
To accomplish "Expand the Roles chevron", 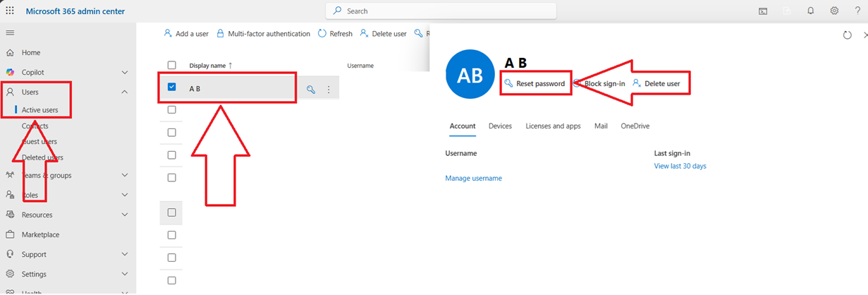I will [x=125, y=195].
